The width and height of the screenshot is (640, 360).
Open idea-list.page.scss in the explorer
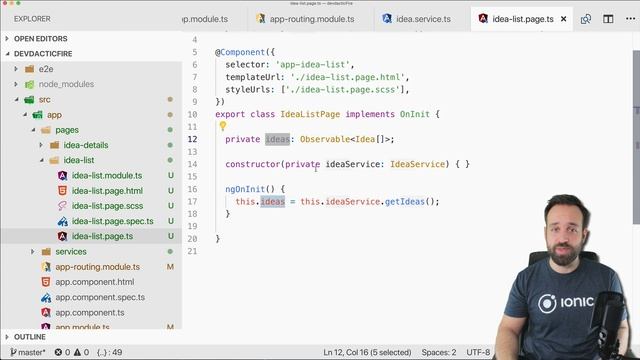point(107,206)
